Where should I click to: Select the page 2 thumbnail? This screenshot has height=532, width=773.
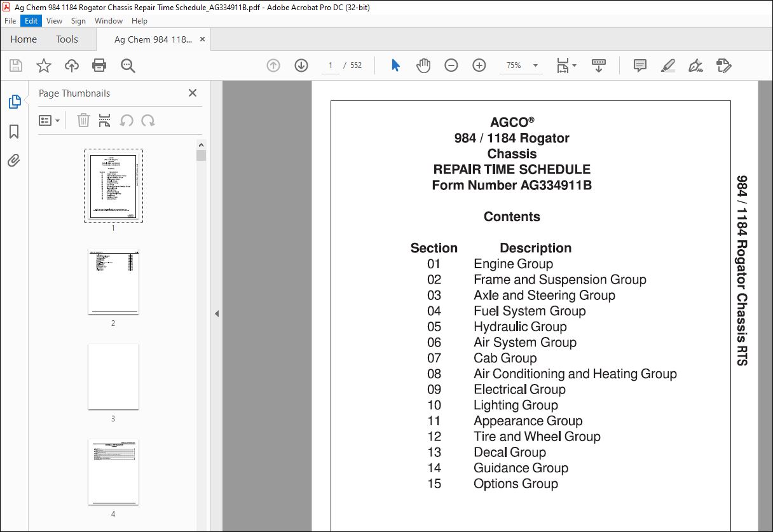click(x=113, y=282)
